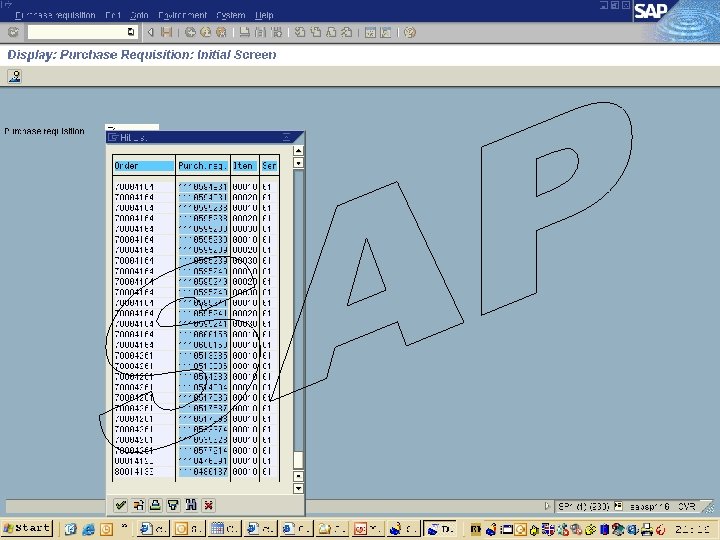Click the hit list scroll-to-bottom arrow
The image size is (720, 540).
click(x=298, y=489)
